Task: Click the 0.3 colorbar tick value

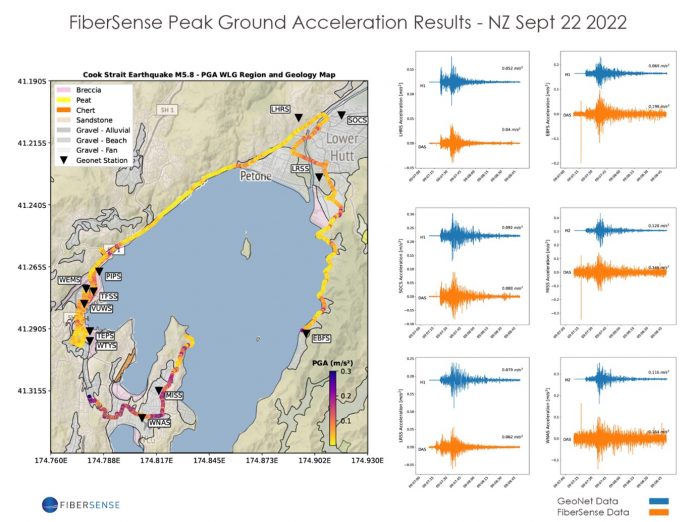Action: [346, 372]
